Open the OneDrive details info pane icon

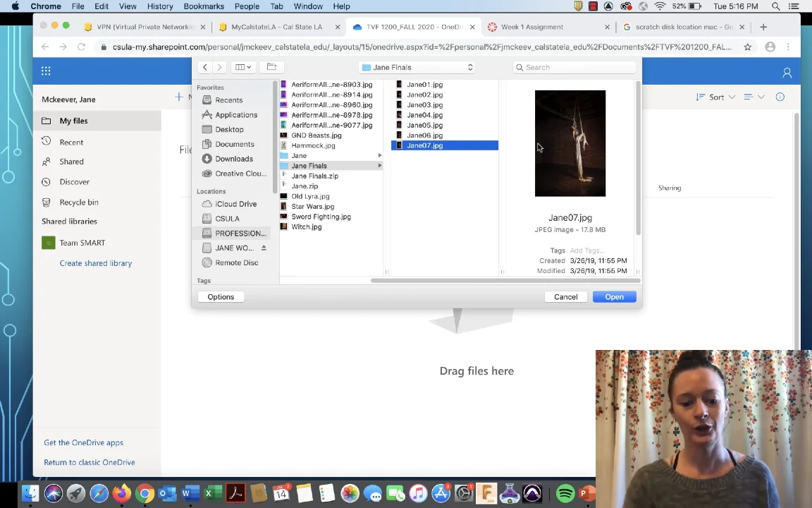[780, 97]
